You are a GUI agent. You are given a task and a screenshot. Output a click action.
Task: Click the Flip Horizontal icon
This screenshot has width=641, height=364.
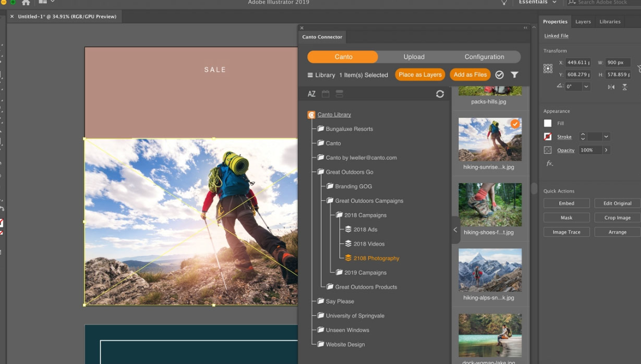tap(611, 87)
